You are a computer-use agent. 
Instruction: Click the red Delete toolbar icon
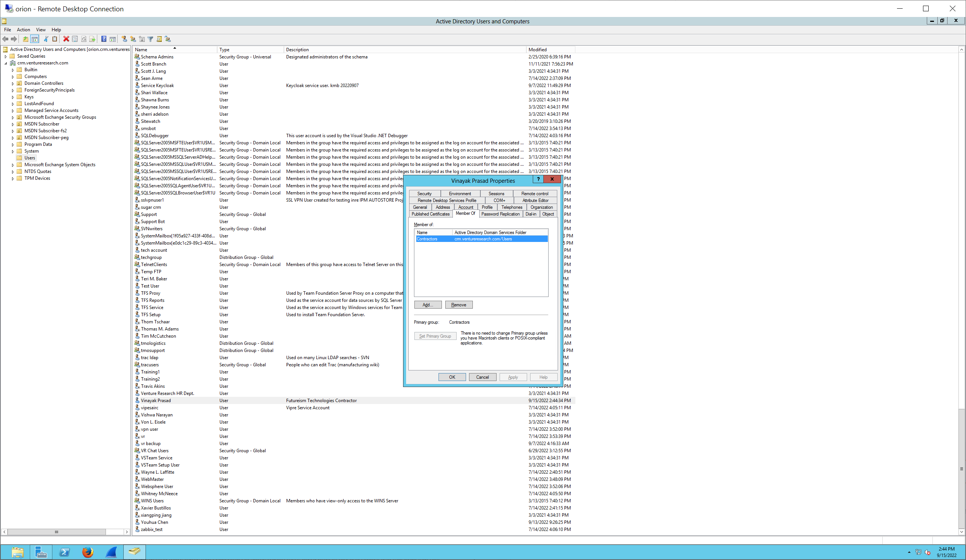tap(66, 39)
